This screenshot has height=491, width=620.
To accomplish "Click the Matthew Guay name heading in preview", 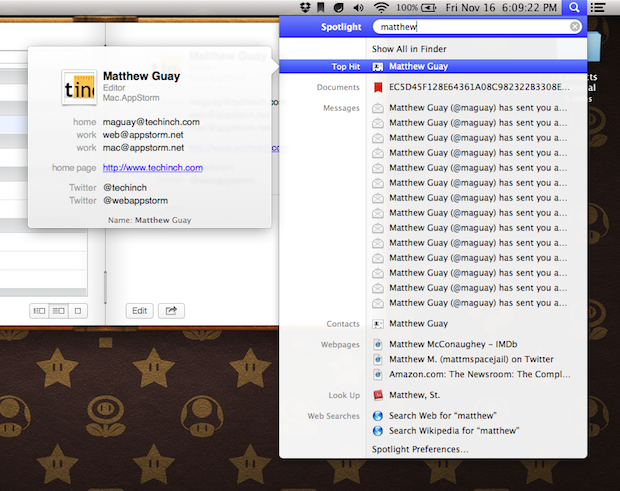I will [142, 76].
